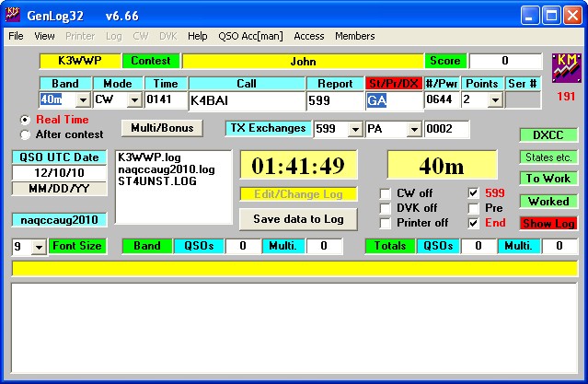The height and width of the screenshot is (384, 588).
Task: Click the Call input field
Action: tap(246, 100)
